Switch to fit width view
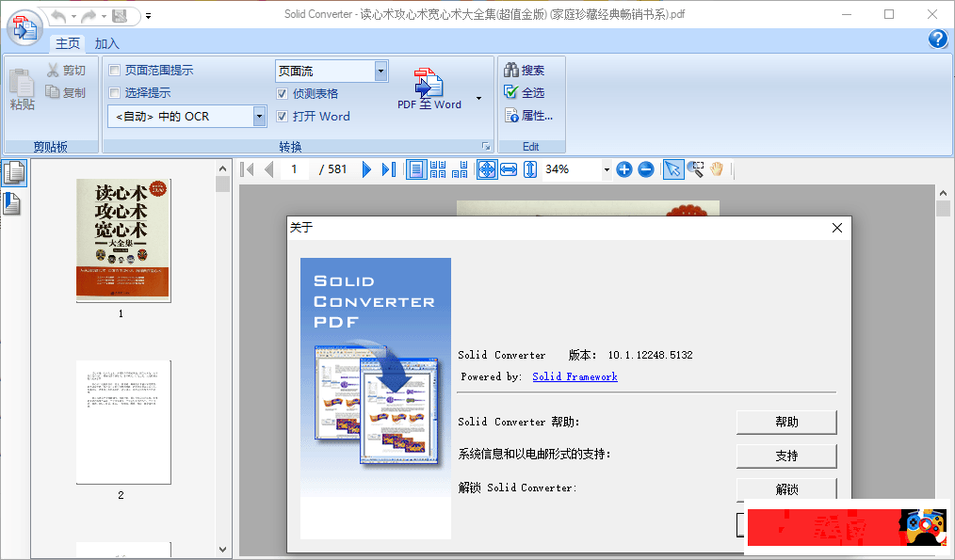 click(x=509, y=169)
